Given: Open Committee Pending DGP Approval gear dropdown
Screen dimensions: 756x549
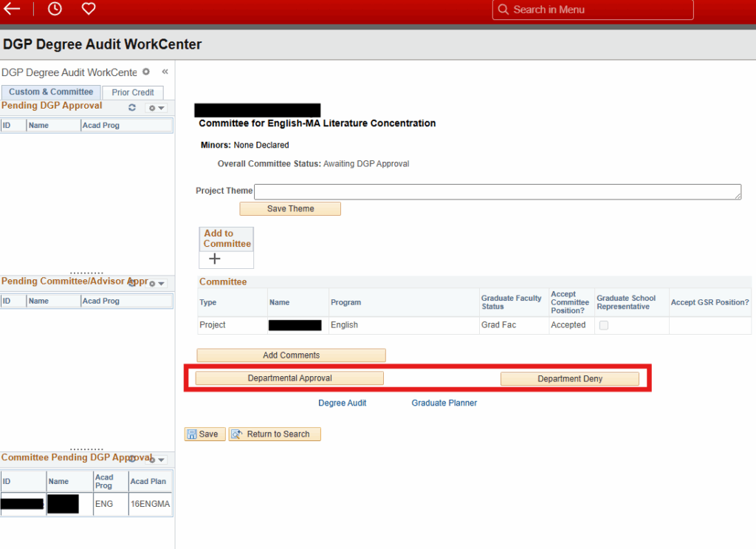Looking at the screenshot, I should click(156, 459).
